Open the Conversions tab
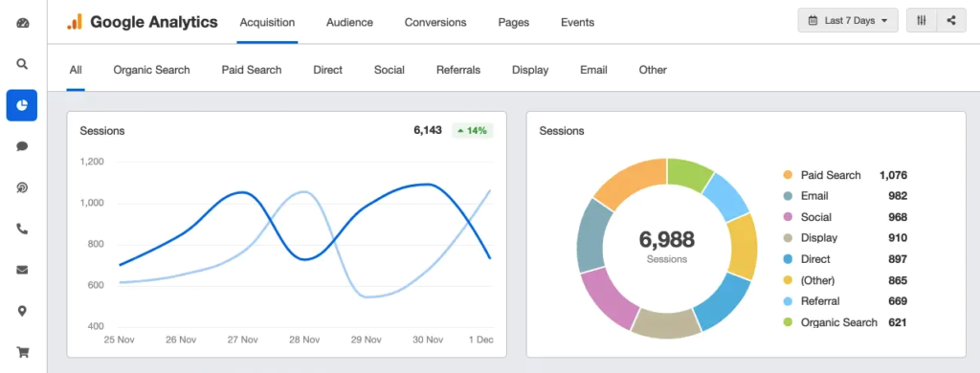The height and width of the screenshot is (373, 980). [435, 23]
